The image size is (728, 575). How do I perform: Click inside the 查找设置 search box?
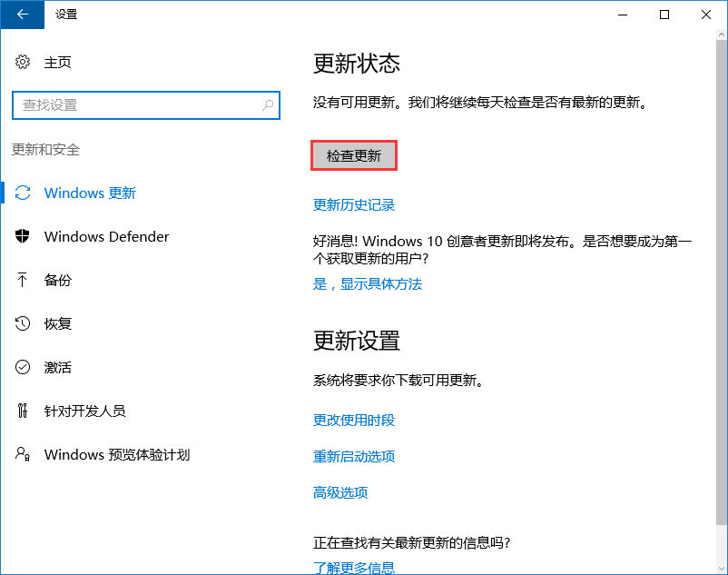pyautogui.click(x=136, y=106)
